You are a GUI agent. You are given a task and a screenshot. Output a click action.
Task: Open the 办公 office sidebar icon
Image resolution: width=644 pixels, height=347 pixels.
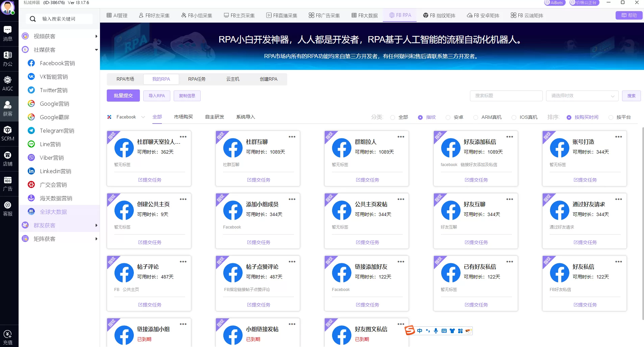8,58
